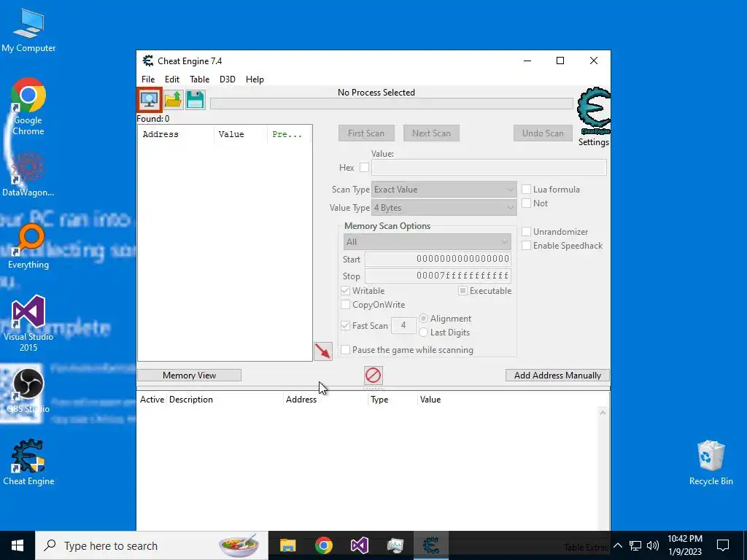Screen dimensions: 747x560
Task: Toggle the CopyOnWrite checkbox
Action: [345, 304]
